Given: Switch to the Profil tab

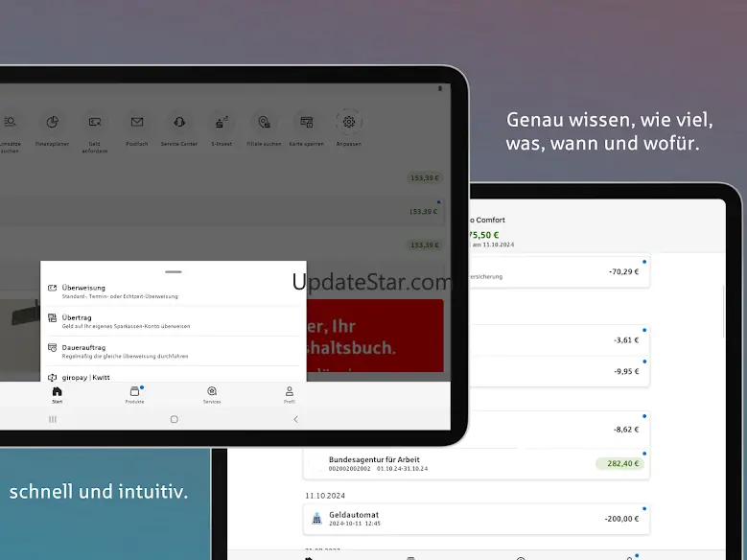Looking at the screenshot, I should click(290, 395).
